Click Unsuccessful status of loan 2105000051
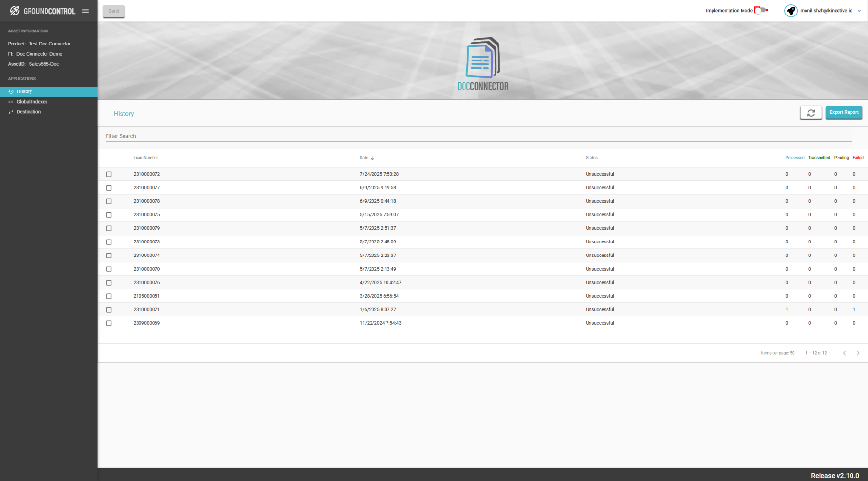This screenshot has height=481, width=868. 600,296
